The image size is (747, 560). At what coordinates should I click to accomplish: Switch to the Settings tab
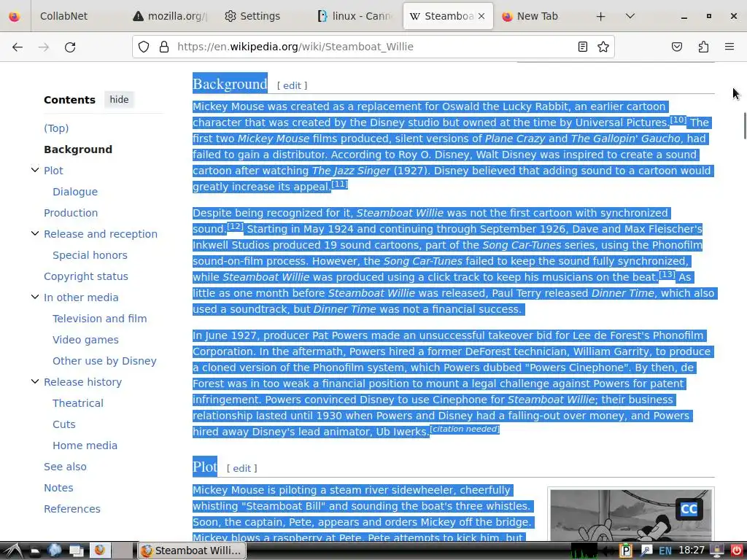(x=260, y=16)
